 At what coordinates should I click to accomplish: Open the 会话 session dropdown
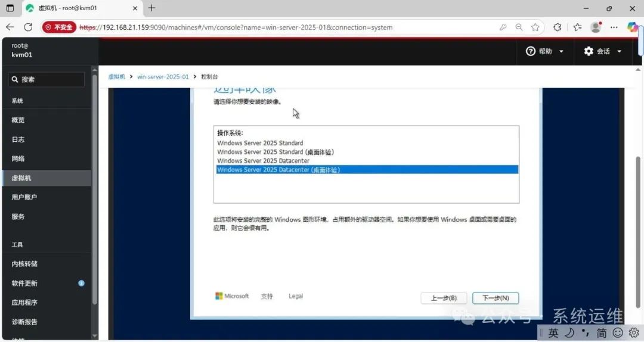pyautogui.click(x=602, y=51)
